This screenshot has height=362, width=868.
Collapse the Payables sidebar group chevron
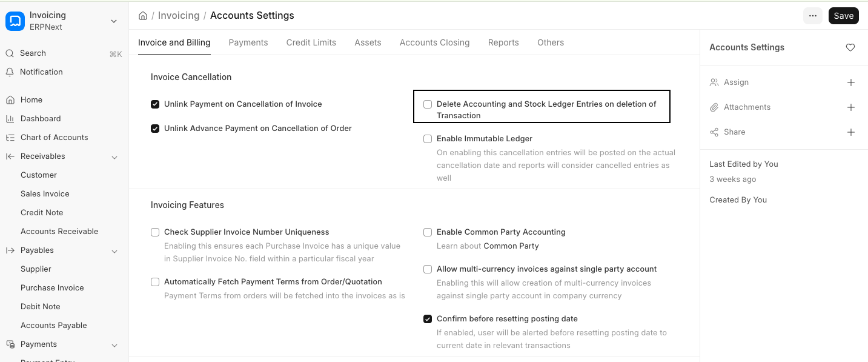114,251
